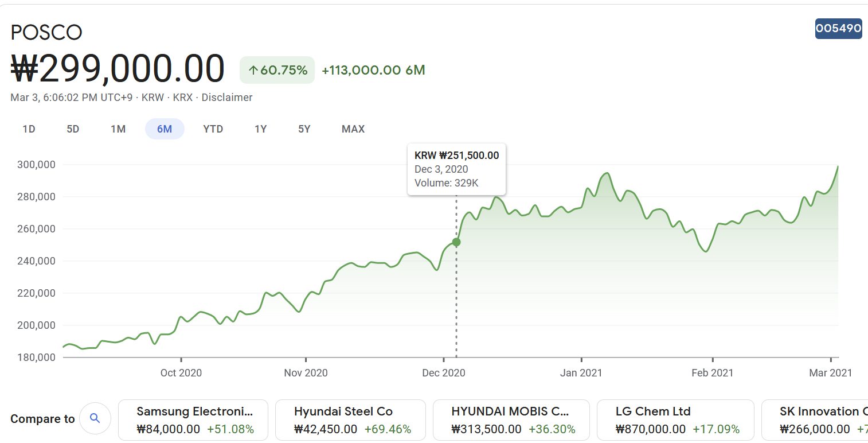868x443 pixels.
Task: Select the 1D time range tab
Action: click(29, 129)
